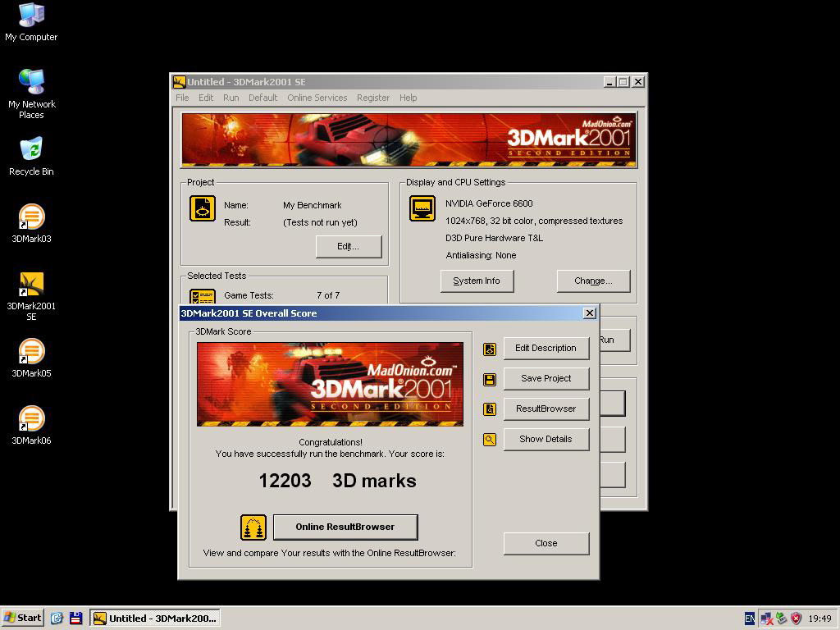The image size is (840, 630).
Task: Open the Default menu
Action: 263,98
